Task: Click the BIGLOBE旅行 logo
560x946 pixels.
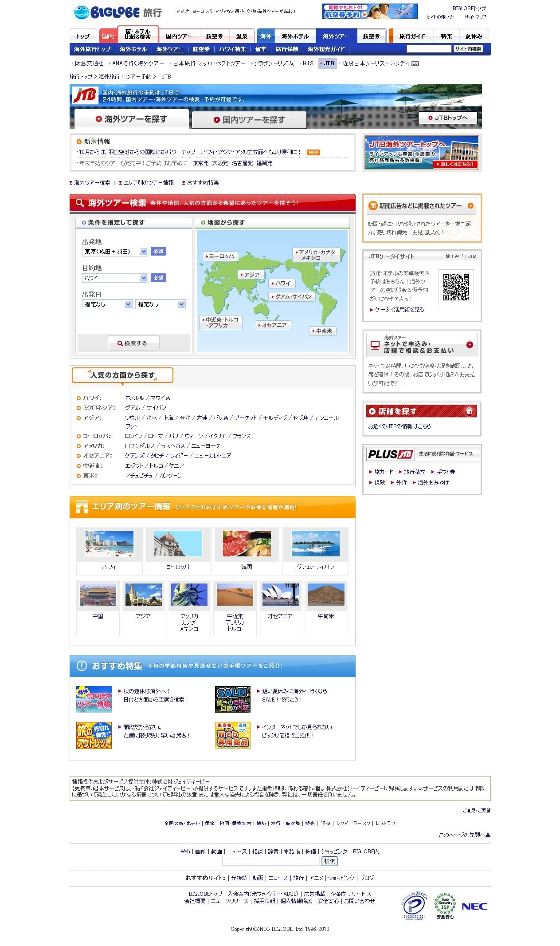Action: pos(117,12)
